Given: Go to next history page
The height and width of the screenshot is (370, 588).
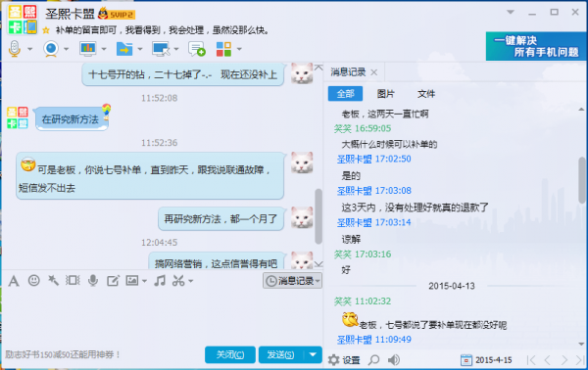Looking at the screenshot, I should 564,360.
